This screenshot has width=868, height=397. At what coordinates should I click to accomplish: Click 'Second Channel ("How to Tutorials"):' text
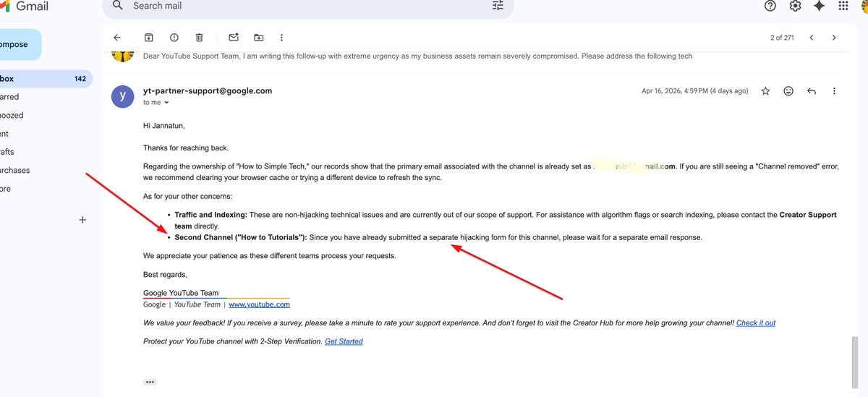coord(241,237)
